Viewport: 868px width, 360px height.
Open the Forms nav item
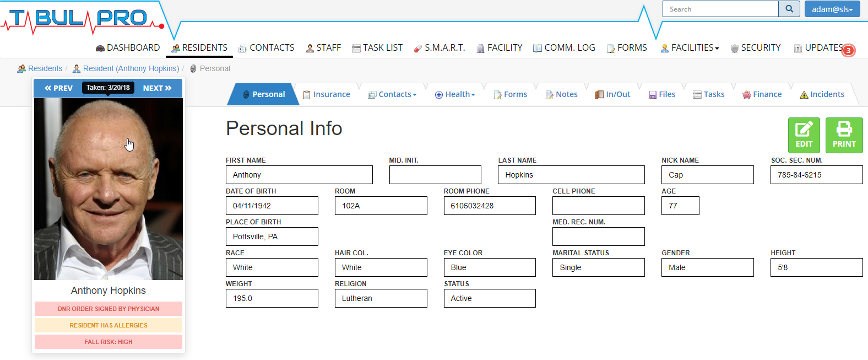(627, 48)
